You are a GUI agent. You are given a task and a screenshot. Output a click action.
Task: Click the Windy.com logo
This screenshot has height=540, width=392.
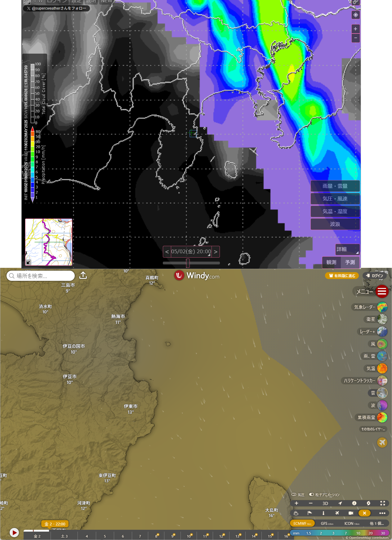[197, 275]
